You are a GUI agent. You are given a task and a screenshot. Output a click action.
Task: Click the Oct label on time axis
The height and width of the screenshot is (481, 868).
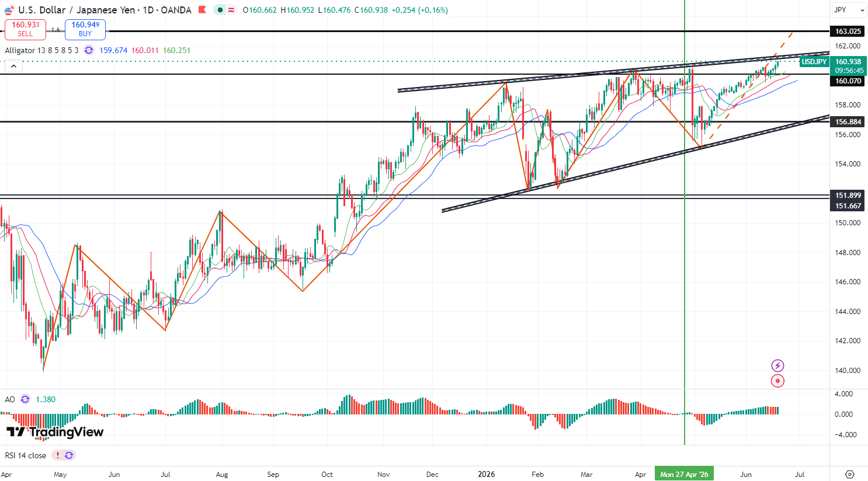tap(327, 474)
